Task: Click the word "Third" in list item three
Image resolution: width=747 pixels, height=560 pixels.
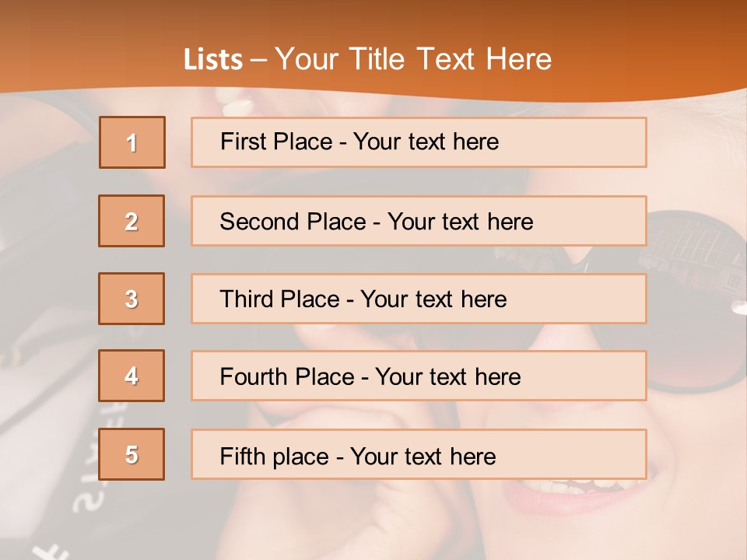Action: [x=246, y=299]
